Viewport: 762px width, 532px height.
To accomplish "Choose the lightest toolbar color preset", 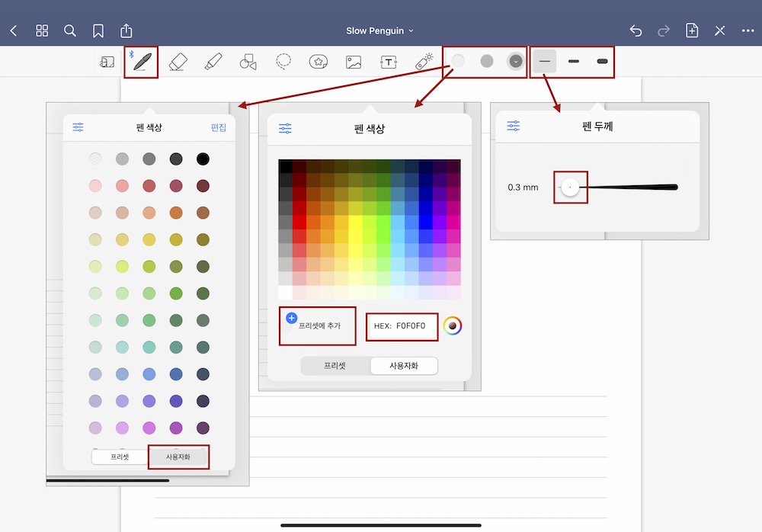I will [458, 61].
